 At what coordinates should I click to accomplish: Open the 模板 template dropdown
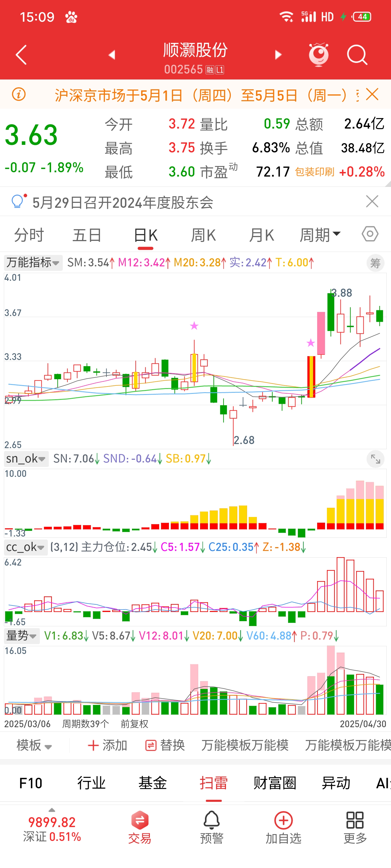pos(34,745)
